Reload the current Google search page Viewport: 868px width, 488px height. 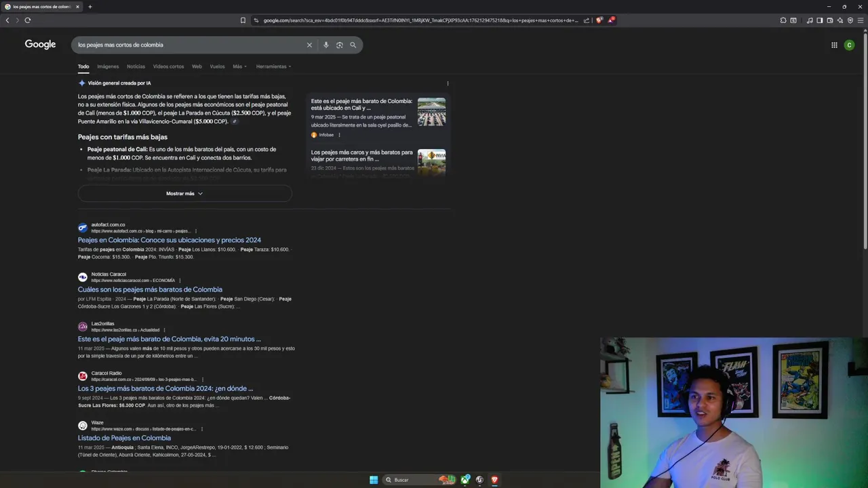(x=28, y=20)
